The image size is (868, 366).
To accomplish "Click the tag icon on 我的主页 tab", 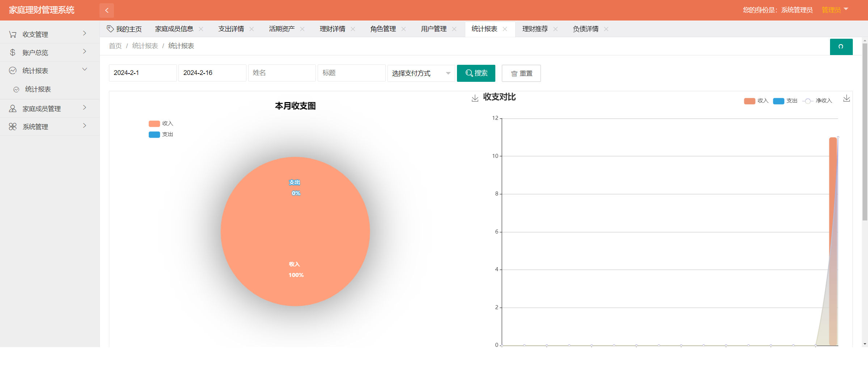I will point(110,29).
